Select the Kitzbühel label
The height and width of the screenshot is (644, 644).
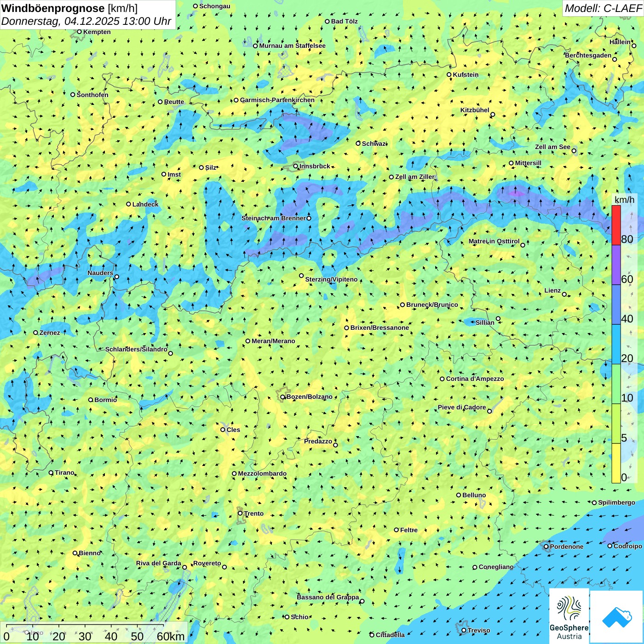(x=475, y=110)
